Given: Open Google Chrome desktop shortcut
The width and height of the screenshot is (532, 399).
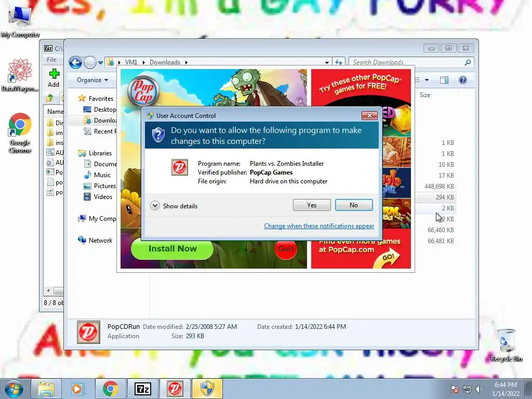Looking at the screenshot, I should tap(20, 133).
